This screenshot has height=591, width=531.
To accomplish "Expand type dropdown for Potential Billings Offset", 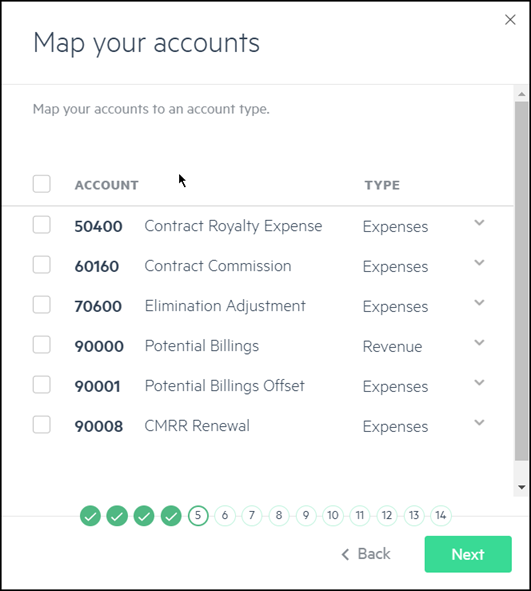I will tap(479, 383).
